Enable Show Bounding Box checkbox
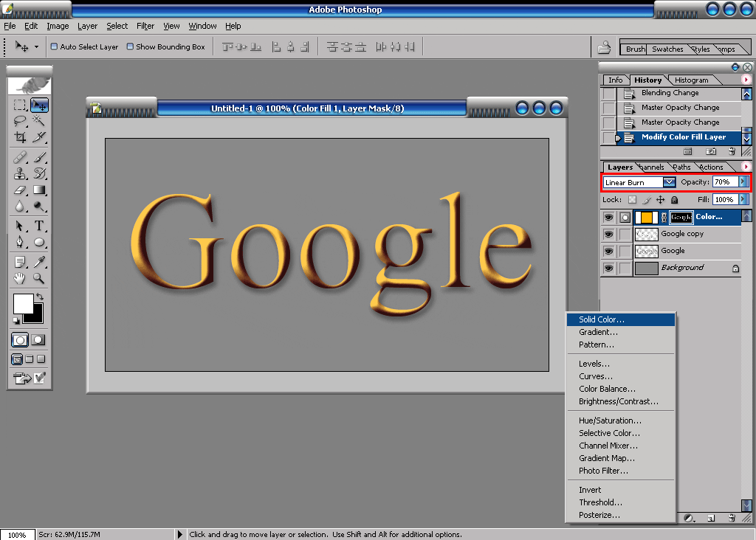The width and height of the screenshot is (756, 540). 130,46
